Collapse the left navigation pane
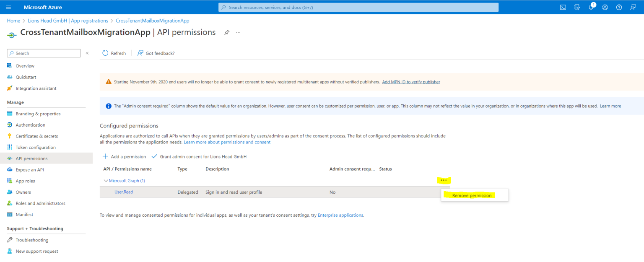 point(87,53)
